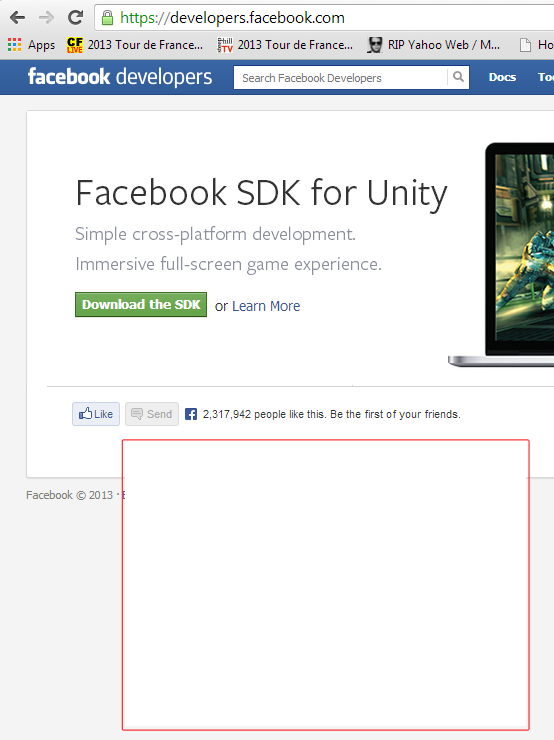Image resolution: width=554 pixels, height=740 pixels.
Task: Click the Send button
Action: [x=152, y=414]
